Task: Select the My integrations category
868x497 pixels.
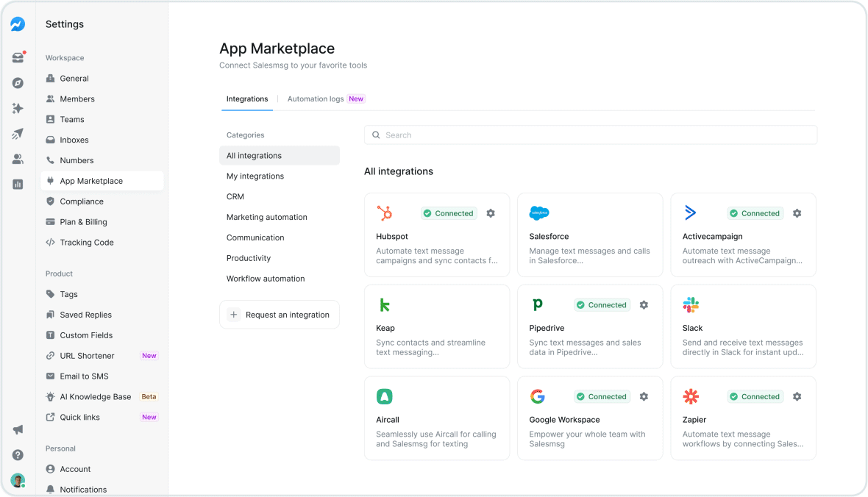Action: pos(280,176)
